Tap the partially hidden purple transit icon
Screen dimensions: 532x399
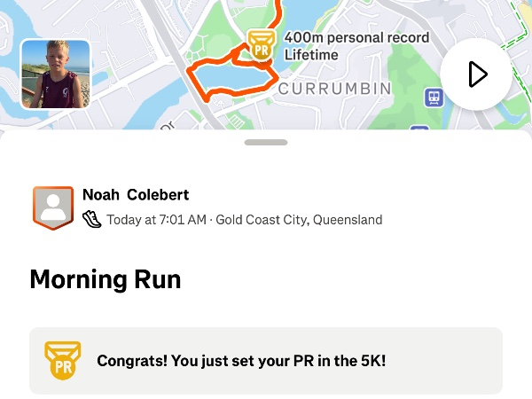coord(419,129)
